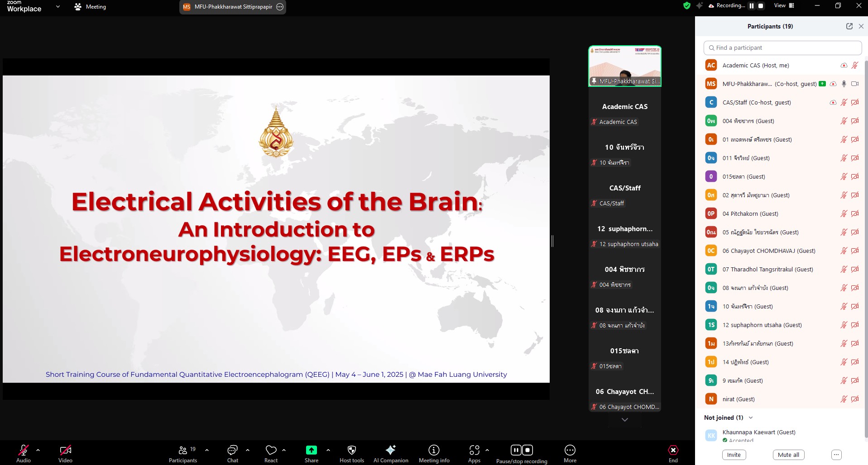This screenshot has width=868, height=465.
Task: Click the React heart icon
Action: 271,450
